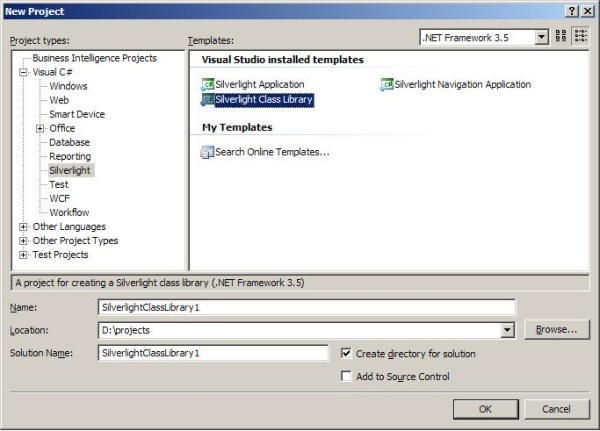Select Business Intelligence Projects project type
The image size is (600, 431).
(x=95, y=58)
